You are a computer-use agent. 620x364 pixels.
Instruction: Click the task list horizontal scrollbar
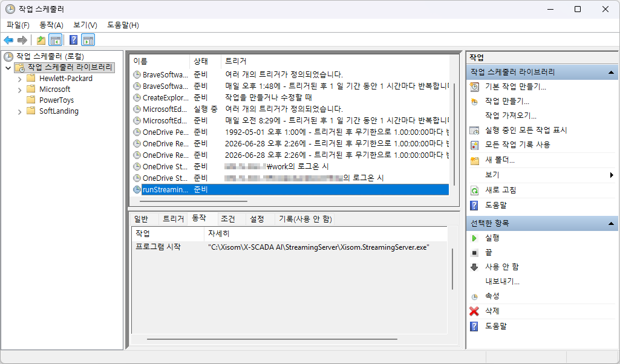pyautogui.click(x=194, y=201)
